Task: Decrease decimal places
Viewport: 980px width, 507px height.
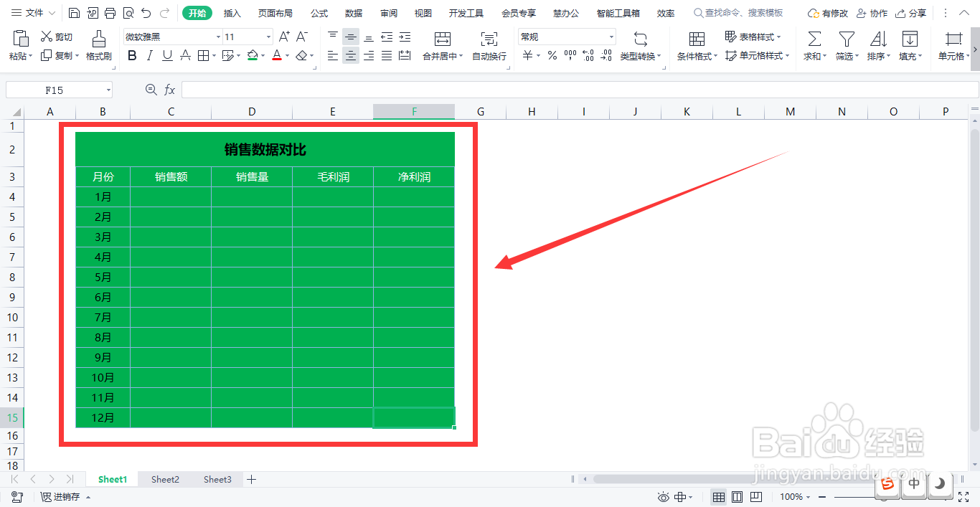Action: point(606,55)
